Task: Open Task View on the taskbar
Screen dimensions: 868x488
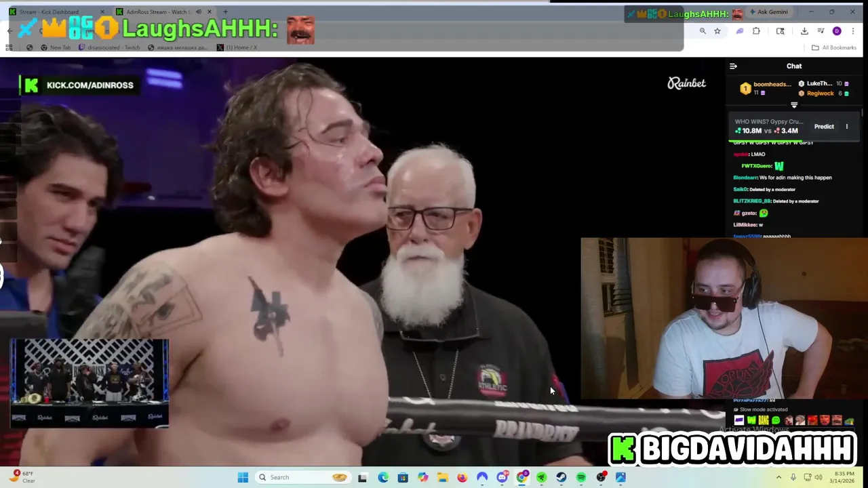Action: point(362,477)
